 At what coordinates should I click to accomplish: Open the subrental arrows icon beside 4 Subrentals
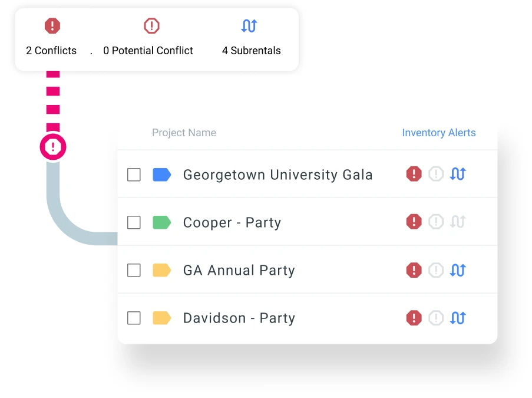249,25
